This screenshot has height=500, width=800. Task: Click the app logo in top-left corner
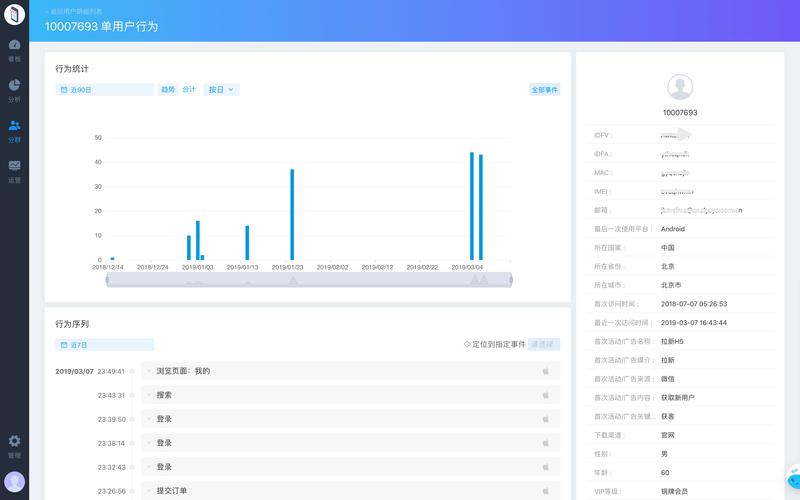pos(14,16)
